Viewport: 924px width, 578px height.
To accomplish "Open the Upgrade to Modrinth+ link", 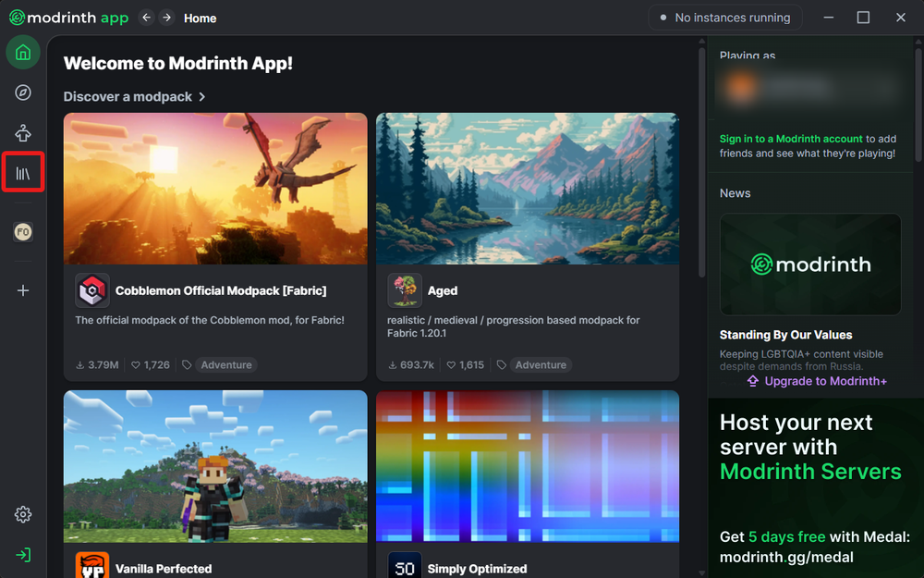I will point(817,380).
